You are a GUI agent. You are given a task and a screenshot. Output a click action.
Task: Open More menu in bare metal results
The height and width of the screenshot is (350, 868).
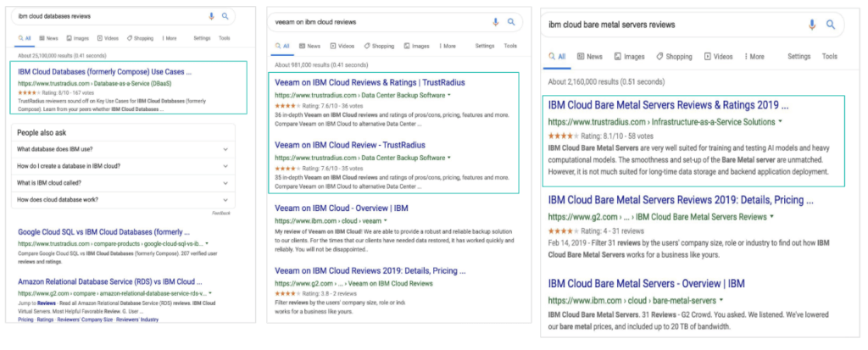tap(754, 57)
